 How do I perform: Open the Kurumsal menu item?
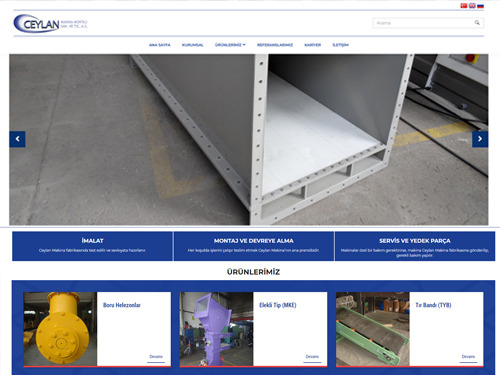(193, 45)
